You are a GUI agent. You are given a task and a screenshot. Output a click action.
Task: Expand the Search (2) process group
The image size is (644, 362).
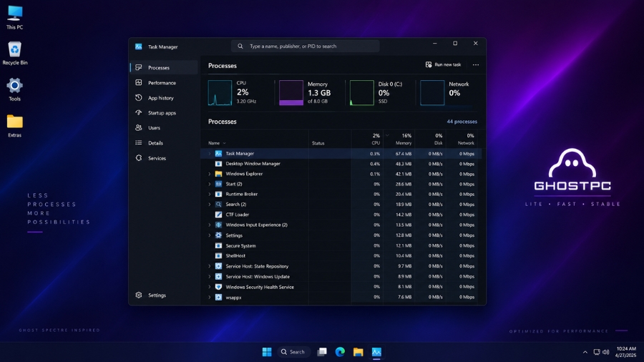(x=210, y=205)
